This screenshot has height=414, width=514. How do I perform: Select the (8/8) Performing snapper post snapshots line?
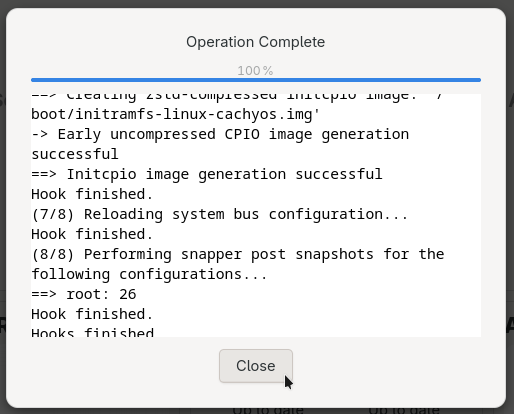(238, 254)
